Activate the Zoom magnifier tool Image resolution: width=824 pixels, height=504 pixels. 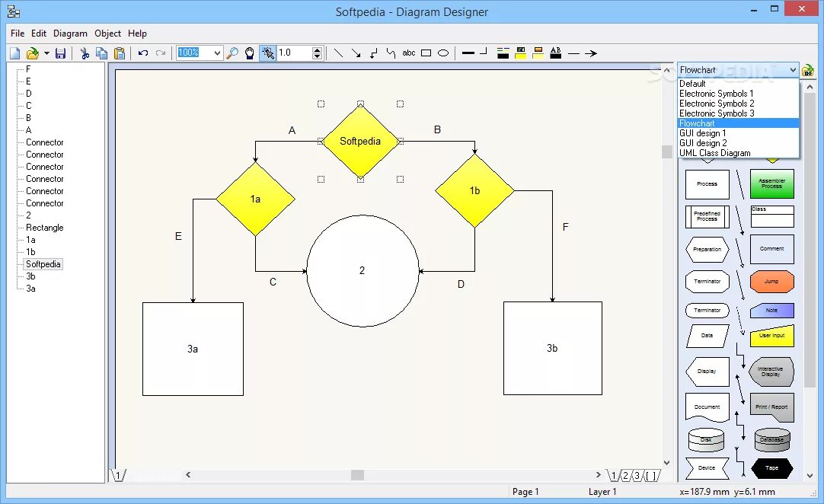[234, 53]
